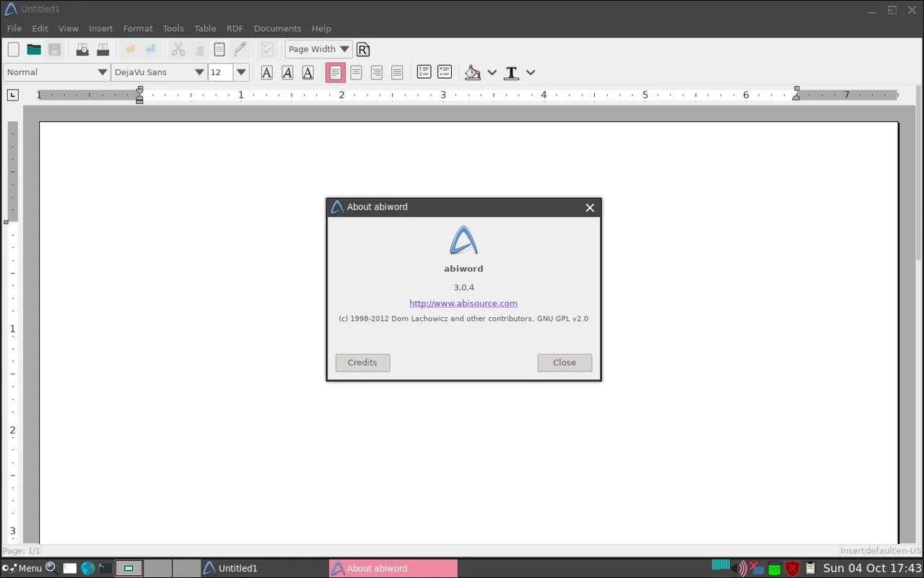The height and width of the screenshot is (578, 924).
Task: Select Center Align paragraph button
Action: [356, 72]
